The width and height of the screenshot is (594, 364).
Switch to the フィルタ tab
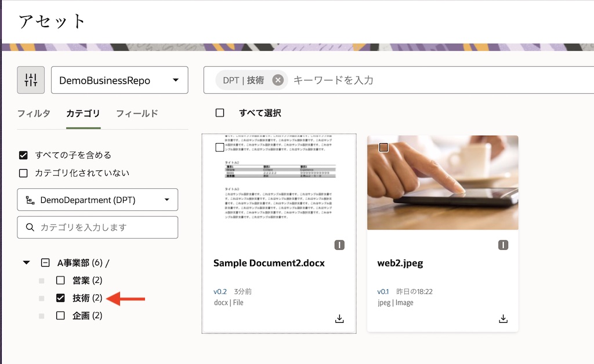coord(34,114)
